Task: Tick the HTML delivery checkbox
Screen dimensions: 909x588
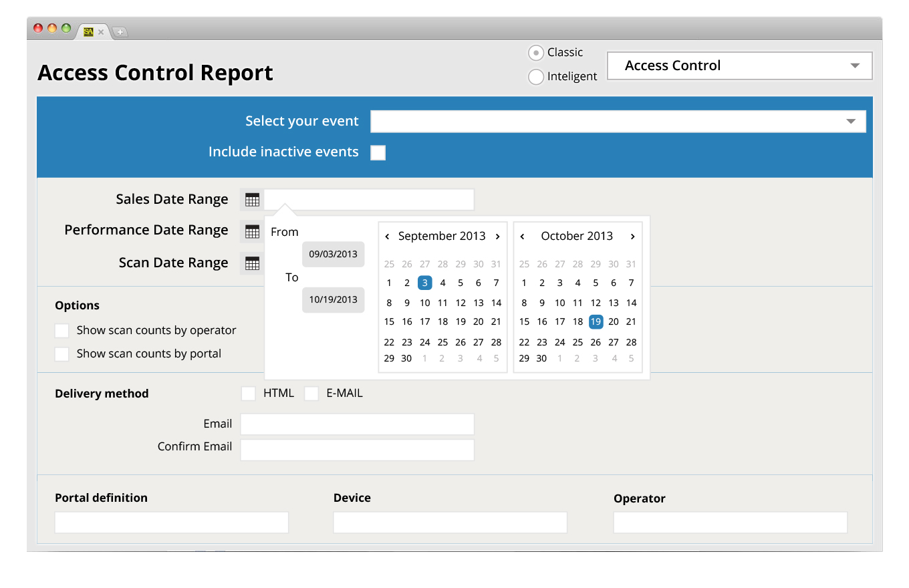Action: click(248, 394)
